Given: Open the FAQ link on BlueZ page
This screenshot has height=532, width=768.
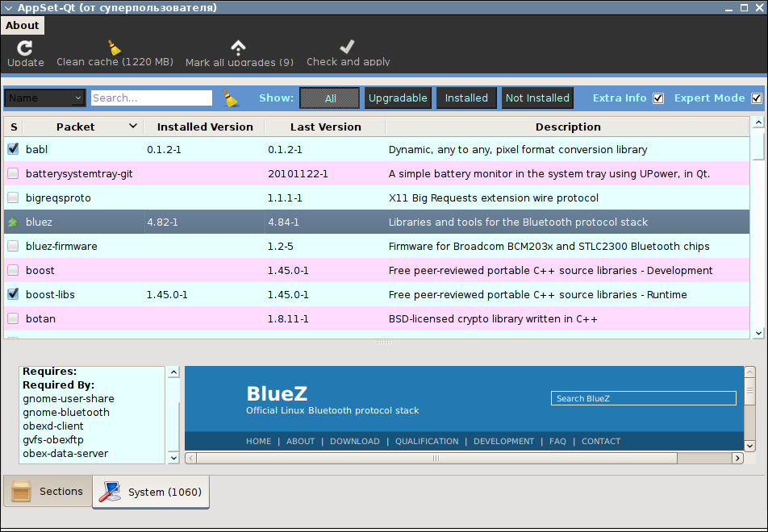Looking at the screenshot, I should click(x=557, y=441).
